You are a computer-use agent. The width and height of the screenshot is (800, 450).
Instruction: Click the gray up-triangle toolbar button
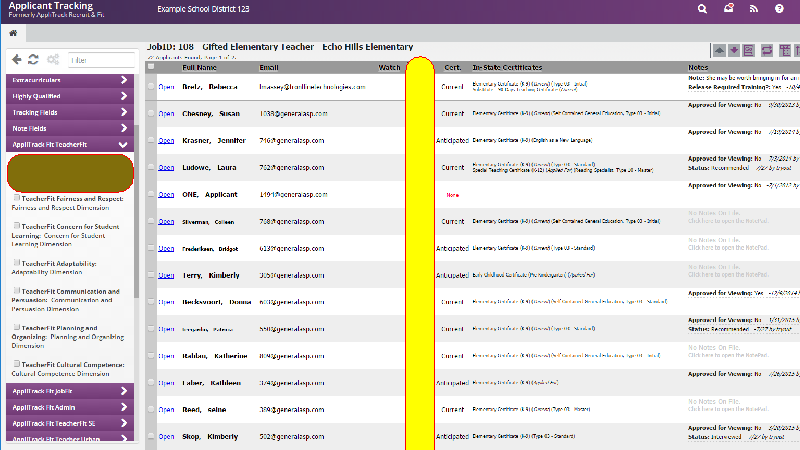coord(719,51)
